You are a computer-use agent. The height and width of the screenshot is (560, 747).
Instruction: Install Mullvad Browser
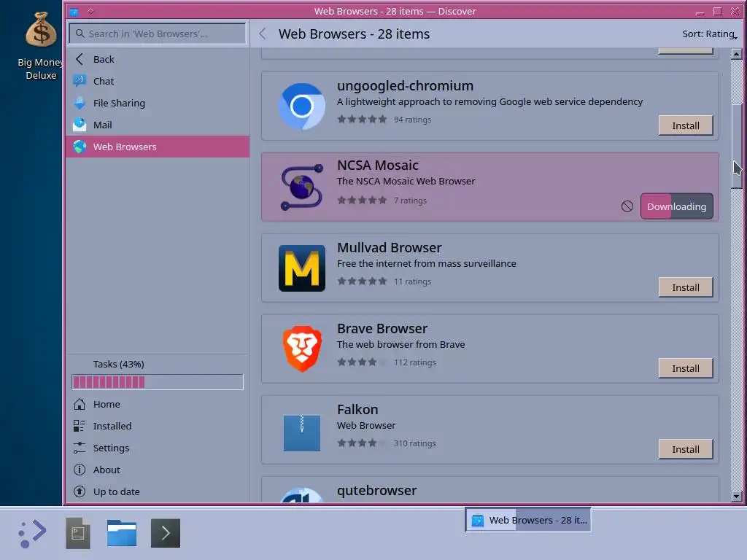click(x=686, y=287)
